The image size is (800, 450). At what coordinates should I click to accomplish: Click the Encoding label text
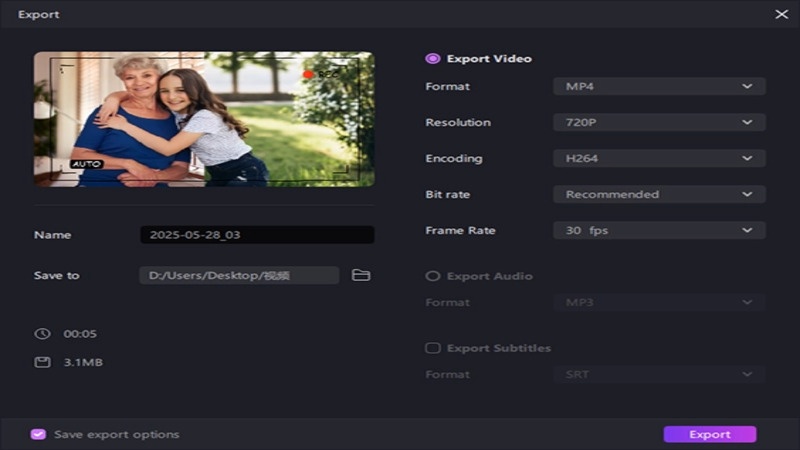[454, 159]
